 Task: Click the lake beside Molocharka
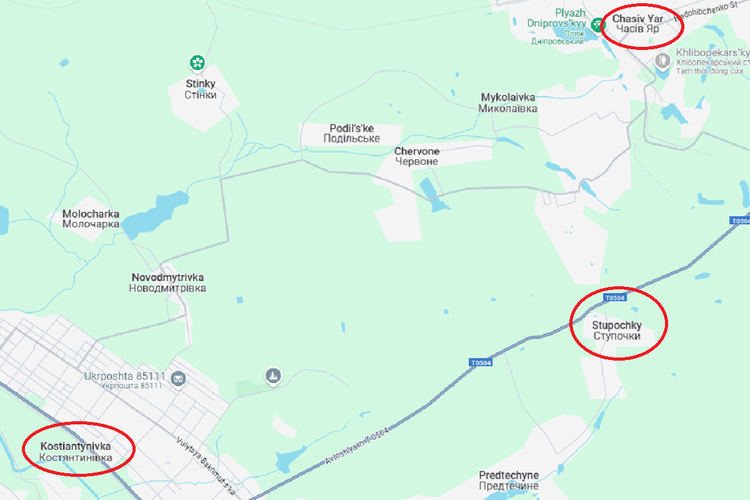pyautogui.click(x=155, y=213)
